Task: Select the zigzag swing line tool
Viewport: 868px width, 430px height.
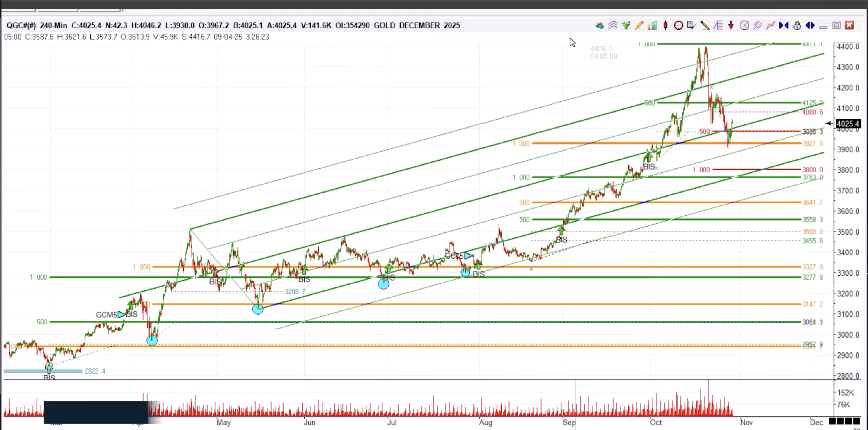Action: (x=771, y=26)
